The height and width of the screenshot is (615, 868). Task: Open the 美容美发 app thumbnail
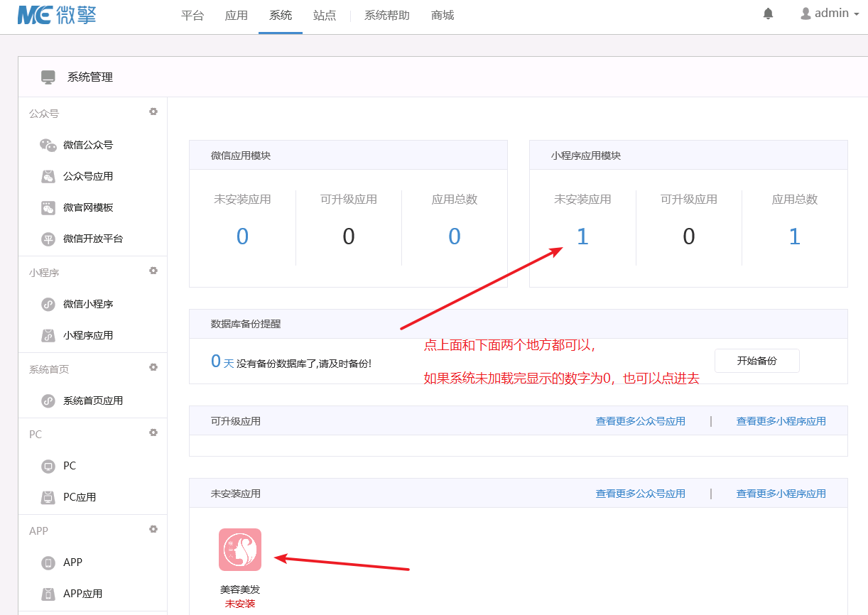click(x=240, y=550)
